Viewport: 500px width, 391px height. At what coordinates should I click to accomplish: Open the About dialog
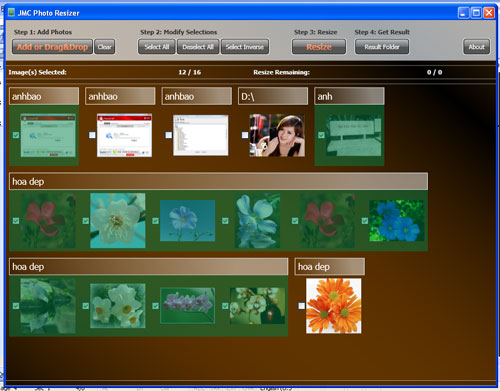pos(476,47)
